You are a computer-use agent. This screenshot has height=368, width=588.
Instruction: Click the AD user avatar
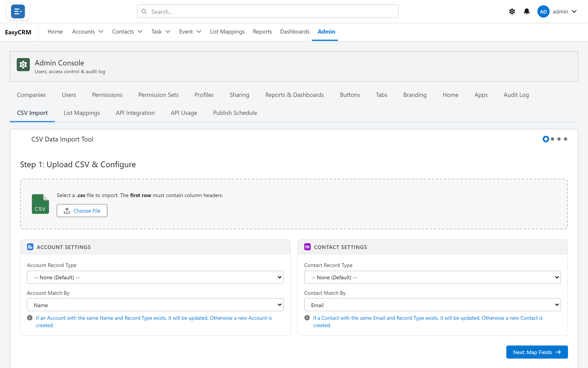click(x=543, y=11)
